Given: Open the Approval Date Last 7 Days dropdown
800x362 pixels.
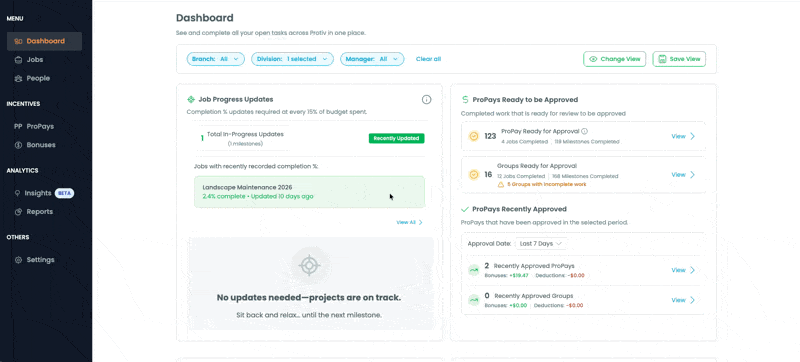Looking at the screenshot, I should [541, 244].
